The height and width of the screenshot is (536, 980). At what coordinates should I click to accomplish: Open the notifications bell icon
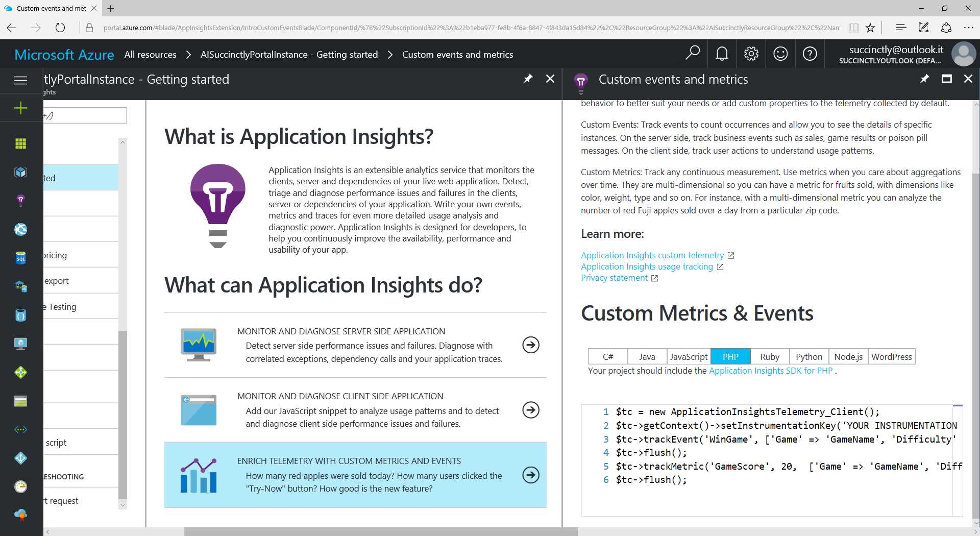[722, 54]
